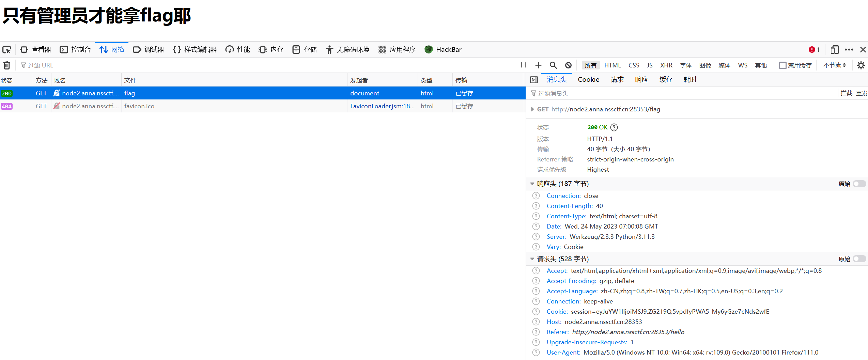Switch to the 调试器 debugger tab

[149, 50]
